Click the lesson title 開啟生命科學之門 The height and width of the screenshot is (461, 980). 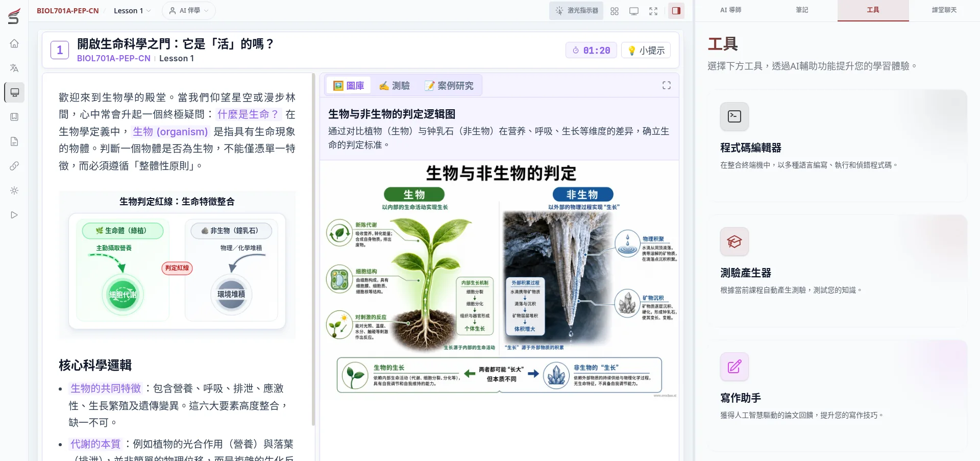(176, 44)
